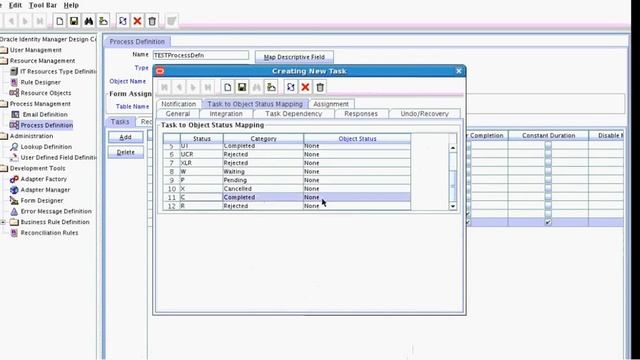The width and height of the screenshot is (640, 360).
Task: Click the Name field containing TESTProcessDefn
Action: tap(200, 55)
